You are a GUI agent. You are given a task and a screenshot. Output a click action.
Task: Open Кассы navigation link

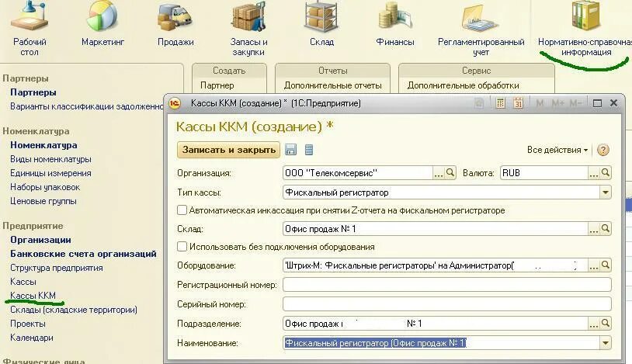(x=23, y=282)
